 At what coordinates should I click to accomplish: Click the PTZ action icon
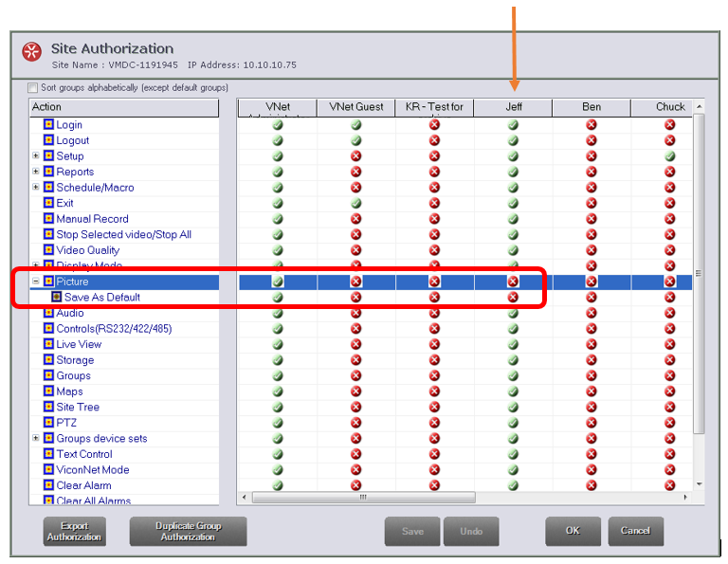49,423
